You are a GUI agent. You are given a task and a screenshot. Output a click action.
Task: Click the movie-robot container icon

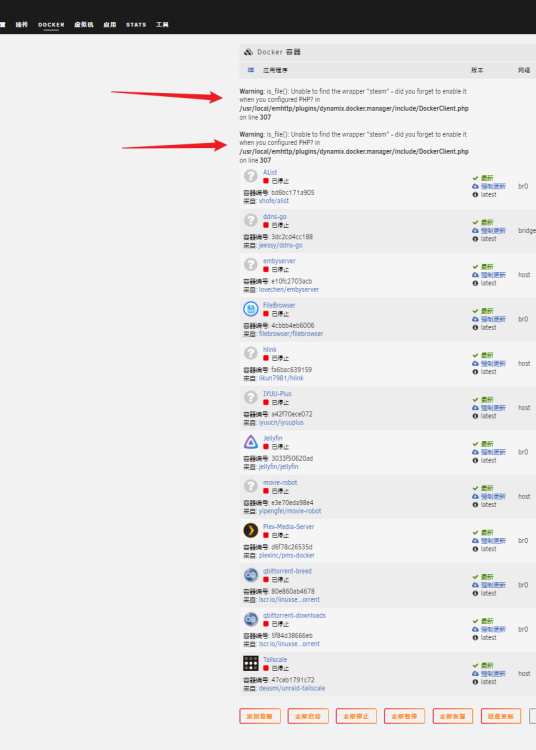pyautogui.click(x=251, y=486)
